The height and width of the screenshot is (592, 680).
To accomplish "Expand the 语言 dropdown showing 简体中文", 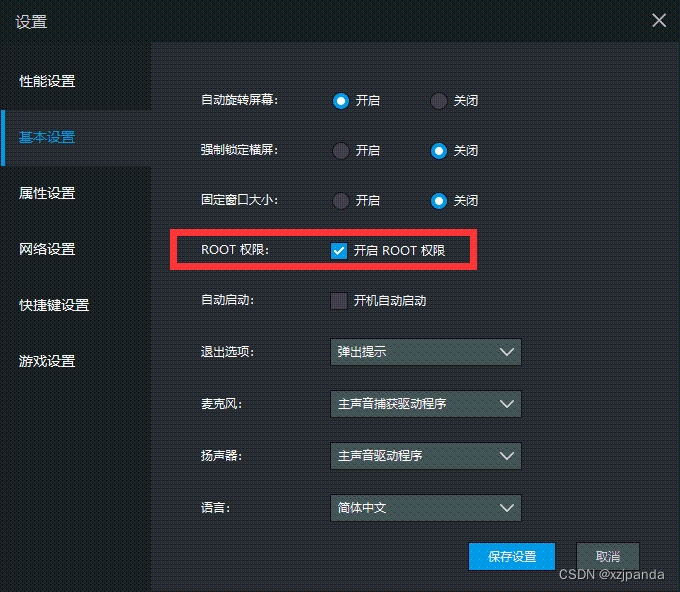I will [x=425, y=507].
